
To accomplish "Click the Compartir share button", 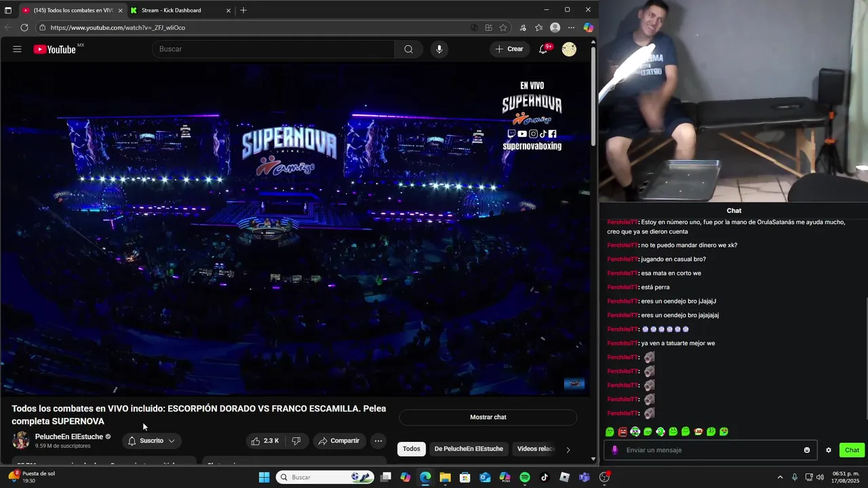I will click(339, 441).
